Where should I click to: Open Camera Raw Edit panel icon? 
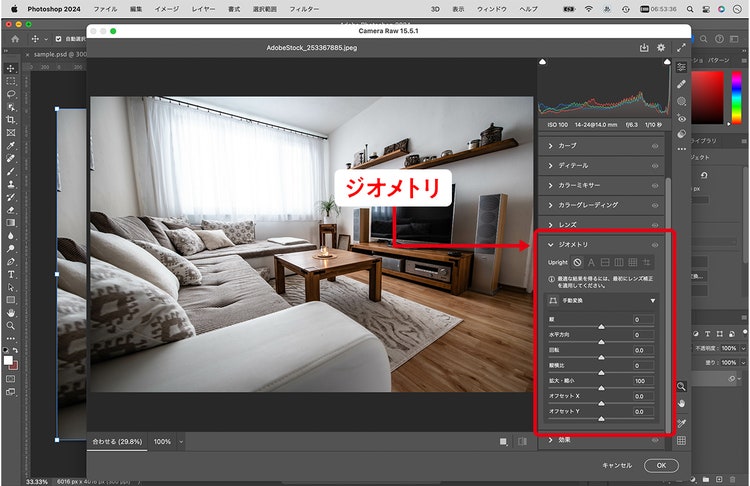click(682, 67)
